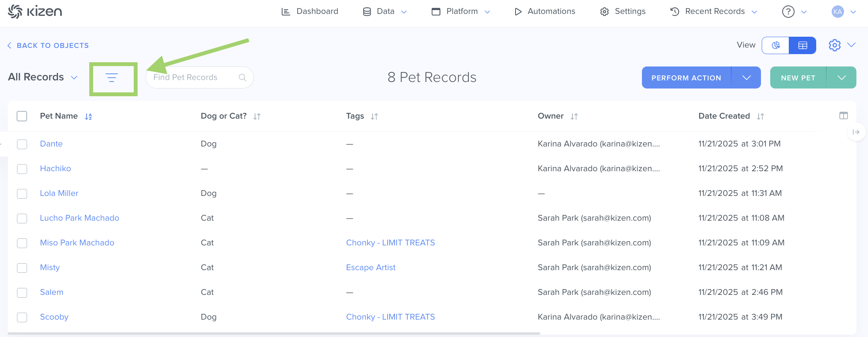Select the Dante row checkbox
This screenshot has height=337, width=868.
[22, 144]
